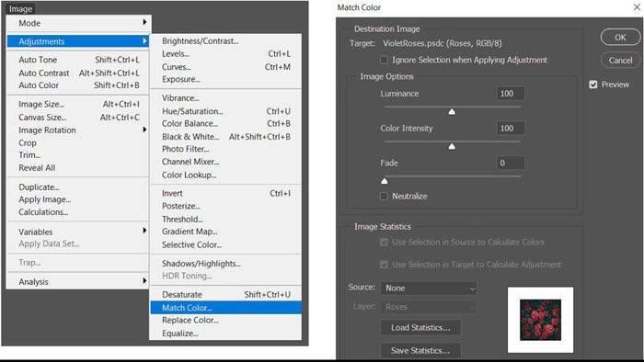Click Cancel in Match Color dialog
The height and width of the screenshot is (362, 644).
(x=620, y=61)
